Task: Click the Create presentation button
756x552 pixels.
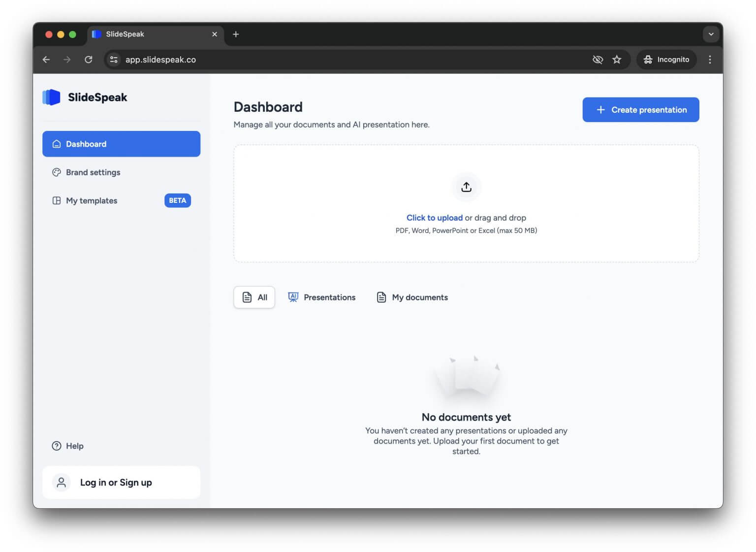Action: coord(640,109)
